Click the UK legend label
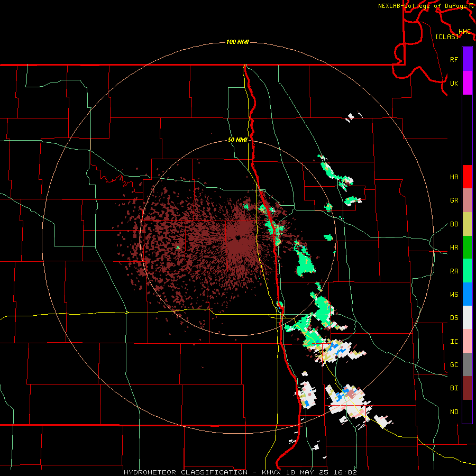Image resolution: width=476 pixels, height=476 pixels. point(454,83)
